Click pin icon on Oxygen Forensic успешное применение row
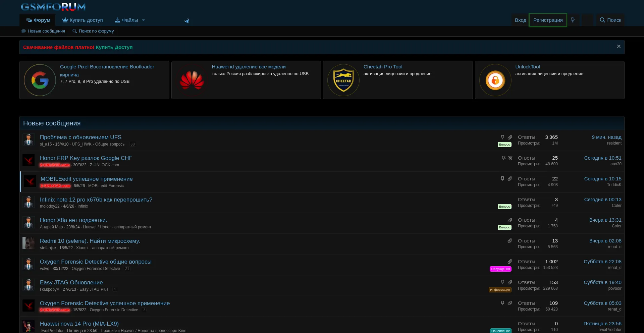Viewport: 644px width, 333px height. pyautogui.click(x=502, y=303)
